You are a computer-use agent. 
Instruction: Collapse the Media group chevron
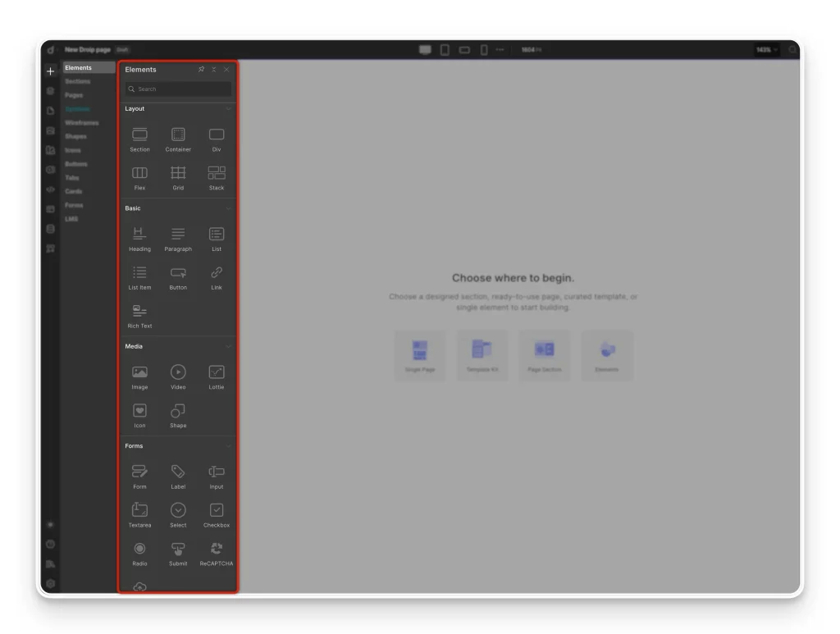click(x=228, y=346)
